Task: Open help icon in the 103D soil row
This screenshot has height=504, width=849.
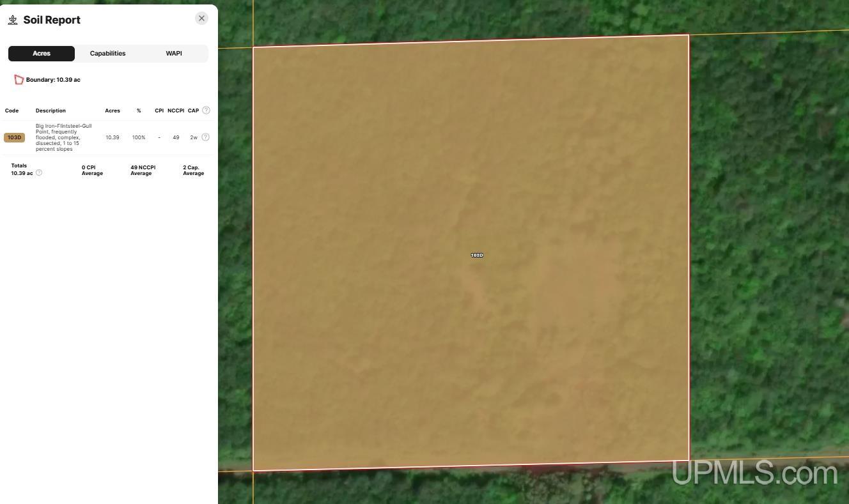Action: coord(205,137)
